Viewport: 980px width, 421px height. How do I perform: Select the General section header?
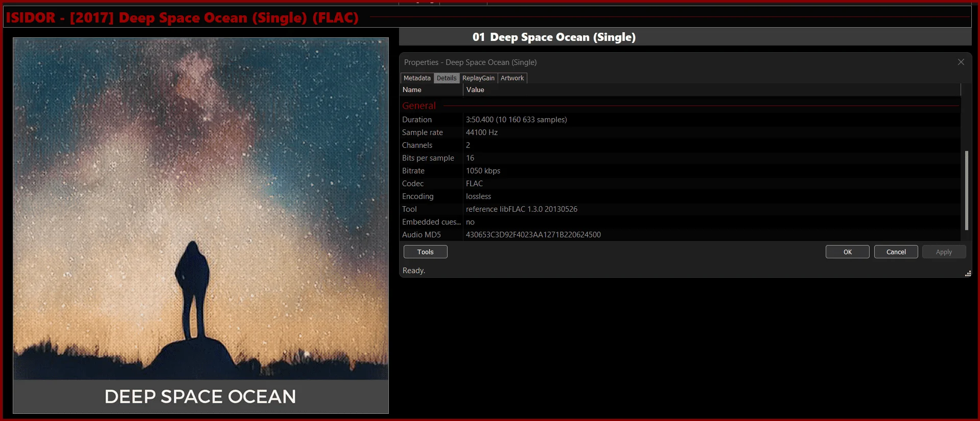[419, 106]
